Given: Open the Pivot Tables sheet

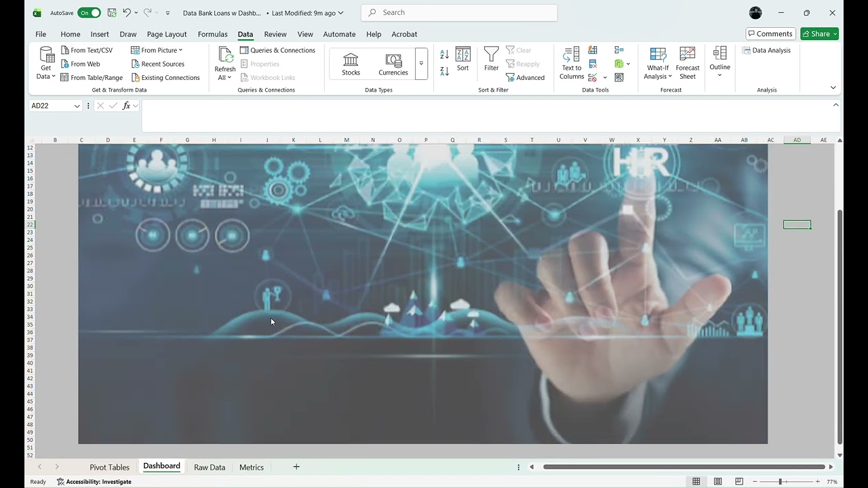Looking at the screenshot, I should 109,467.
